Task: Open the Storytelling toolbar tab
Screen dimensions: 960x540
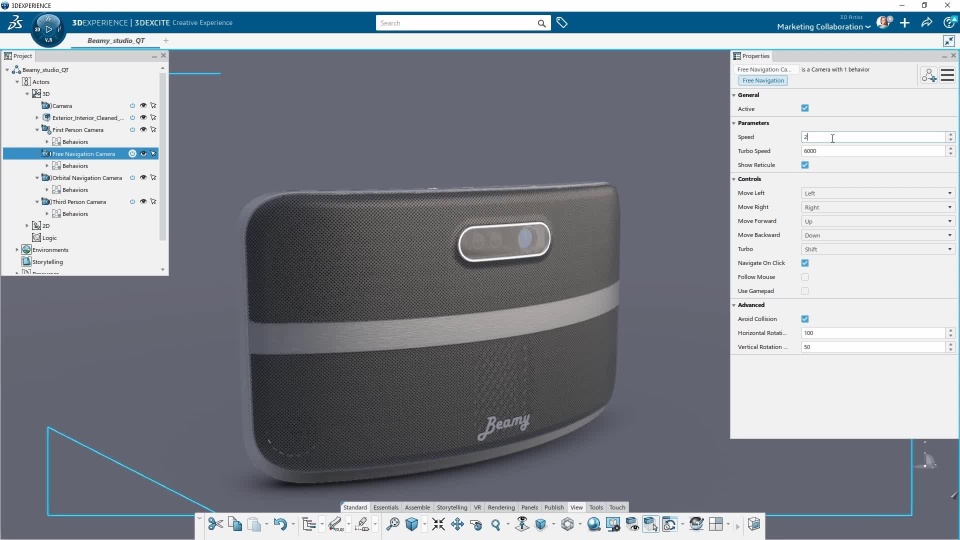Action: point(451,507)
